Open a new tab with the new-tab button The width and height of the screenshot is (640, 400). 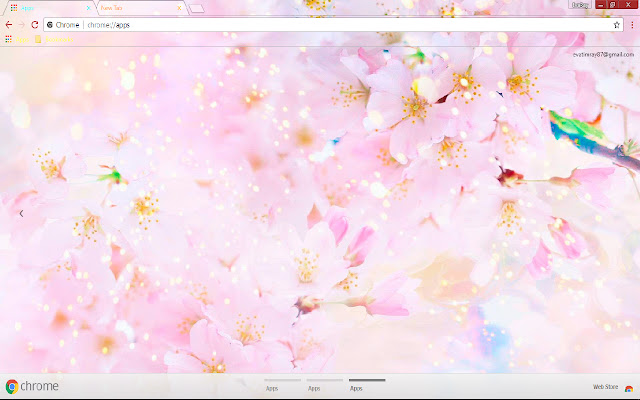pos(197,9)
